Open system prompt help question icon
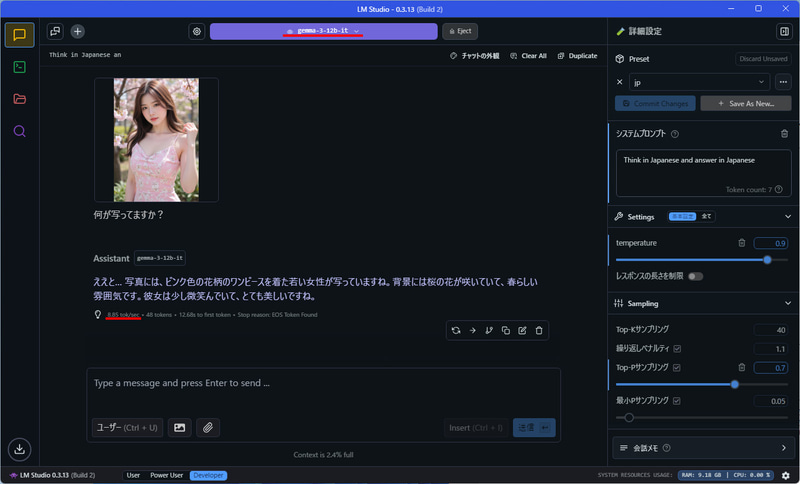 pyautogui.click(x=674, y=134)
